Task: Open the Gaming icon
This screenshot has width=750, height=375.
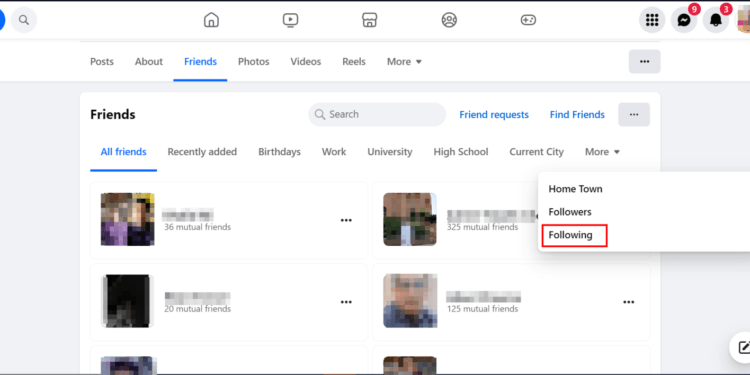Action: coord(528,20)
